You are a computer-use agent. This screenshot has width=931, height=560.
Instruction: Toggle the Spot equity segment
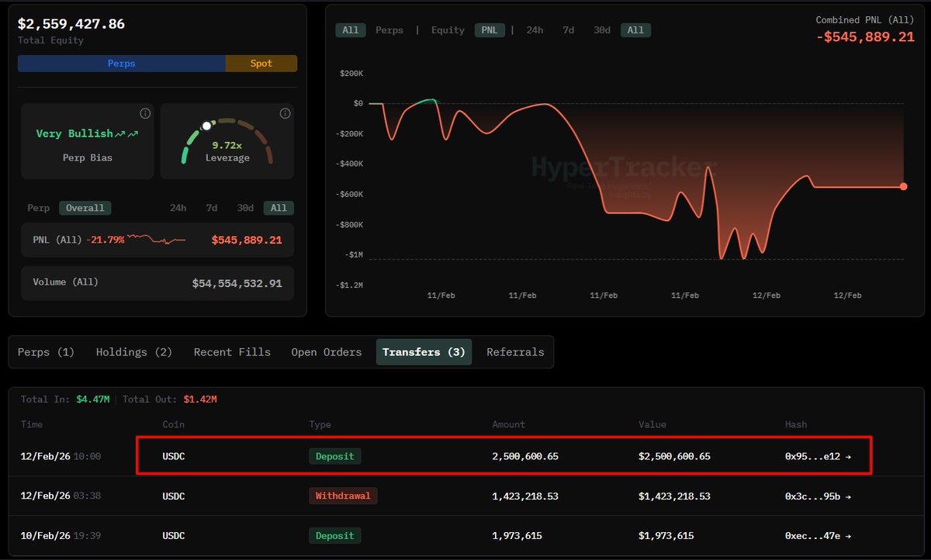coord(261,64)
